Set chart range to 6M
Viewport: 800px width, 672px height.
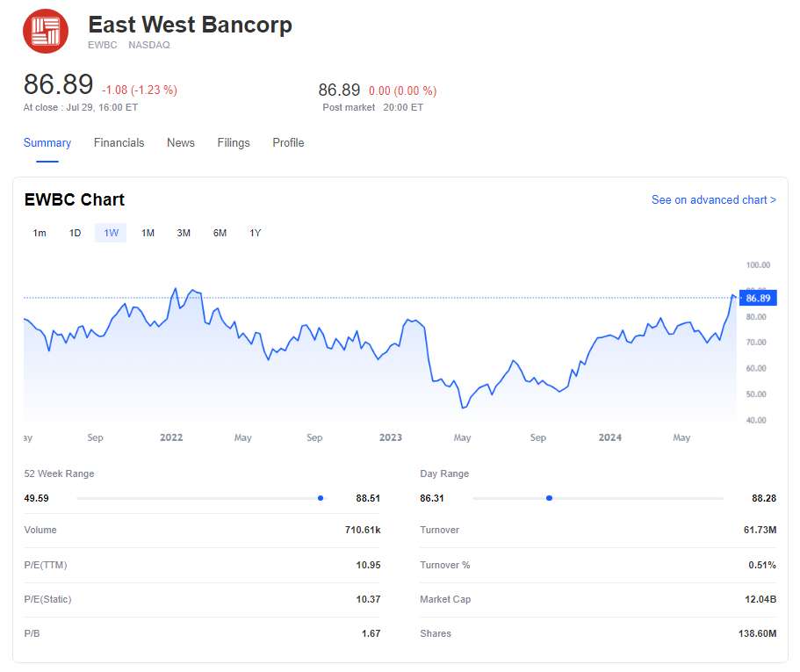(x=220, y=233)
